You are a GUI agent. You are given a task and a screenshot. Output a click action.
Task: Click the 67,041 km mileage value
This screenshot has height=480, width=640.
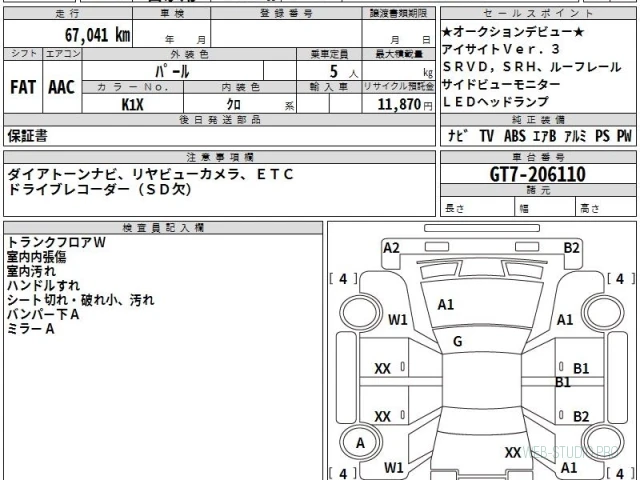point(98,35)
